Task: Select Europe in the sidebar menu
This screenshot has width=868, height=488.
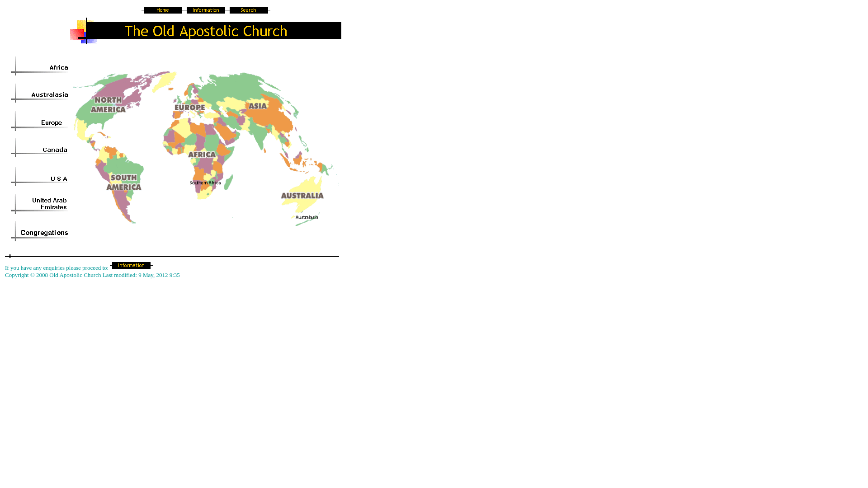Action: pos(40,121)
